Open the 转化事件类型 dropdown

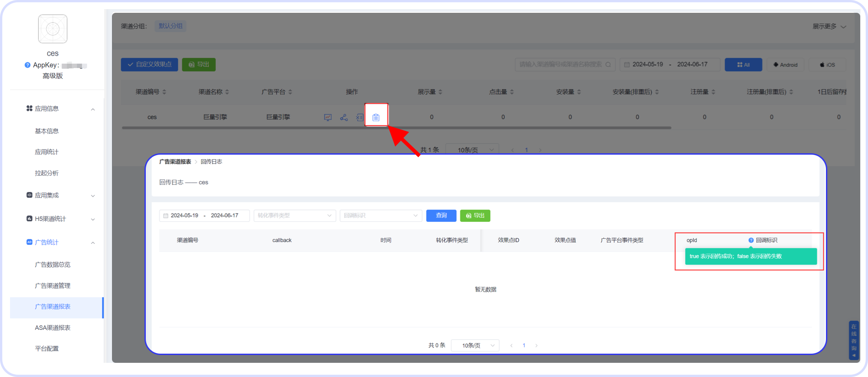click(295, 215)
